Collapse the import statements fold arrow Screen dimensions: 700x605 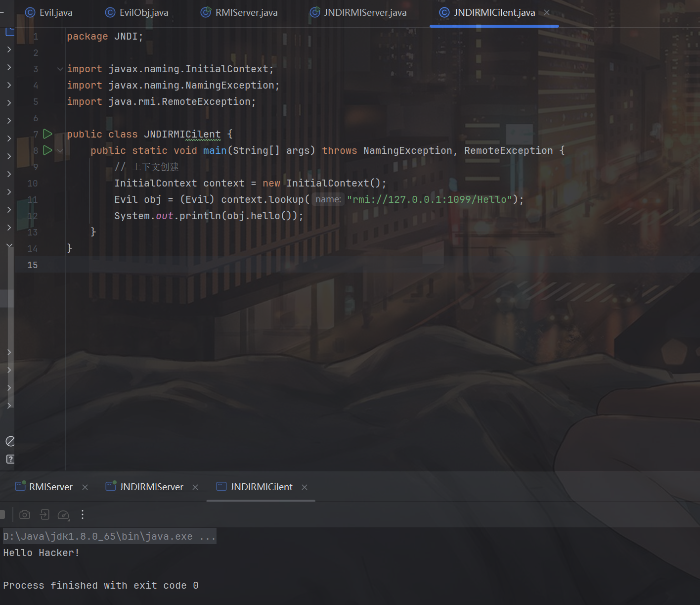pos(60,69)
